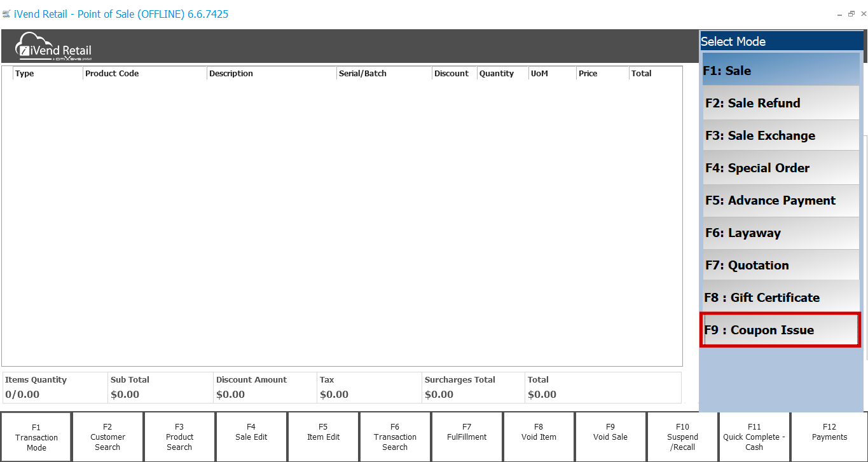868x462 pixels.
Task: Click the Surcharges Total $0.00 value
Action: tap(439, 395)
